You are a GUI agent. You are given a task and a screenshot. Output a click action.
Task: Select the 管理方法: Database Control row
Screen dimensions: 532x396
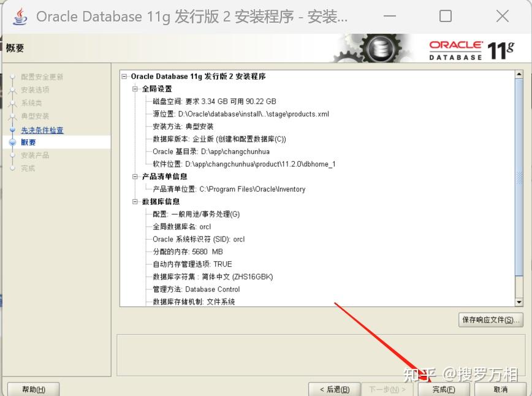pyautogui.click(x=196, y=289)
